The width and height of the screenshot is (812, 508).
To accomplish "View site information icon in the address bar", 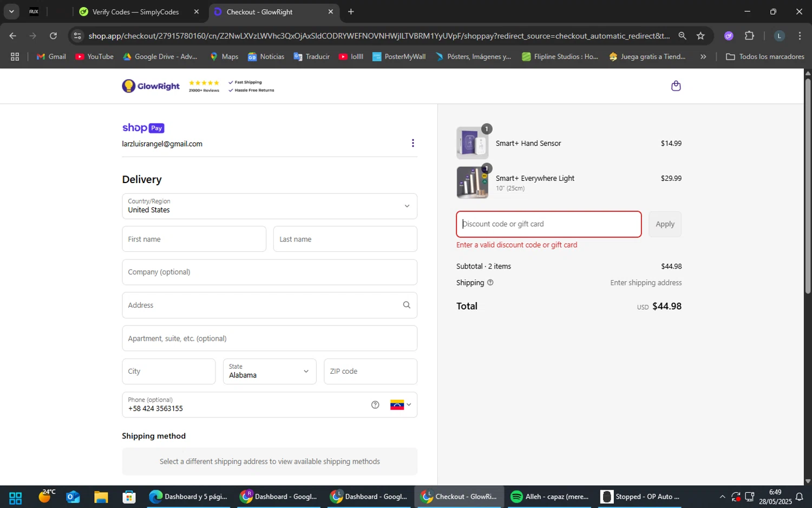I will 77,36.
